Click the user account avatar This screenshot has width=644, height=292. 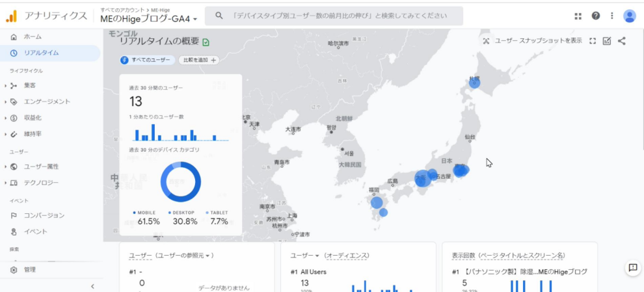(629, 16)
